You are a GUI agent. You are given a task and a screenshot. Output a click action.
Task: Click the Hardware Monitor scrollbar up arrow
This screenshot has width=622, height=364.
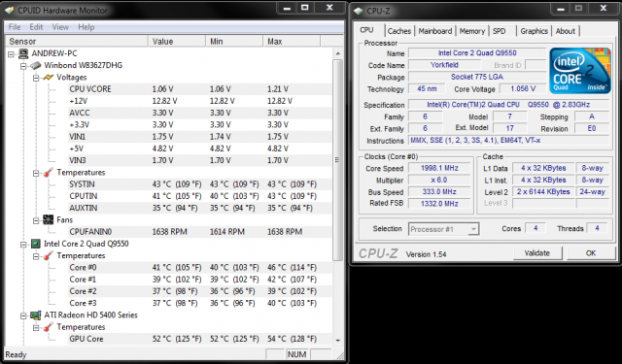click(337, 53)
